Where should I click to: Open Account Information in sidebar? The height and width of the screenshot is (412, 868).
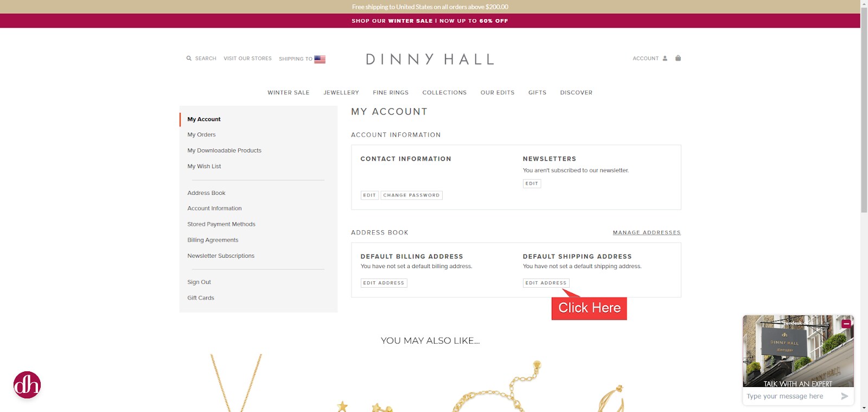(x=214, y=208)
